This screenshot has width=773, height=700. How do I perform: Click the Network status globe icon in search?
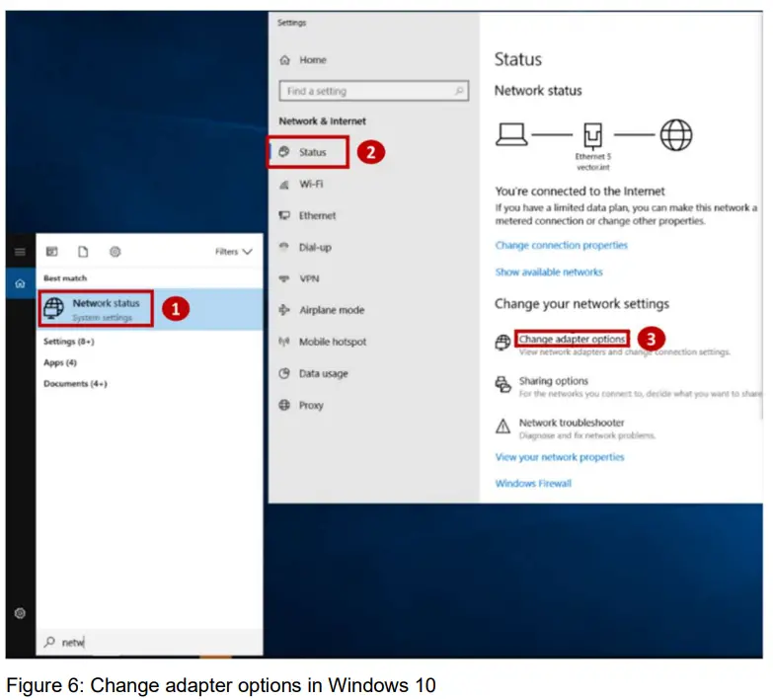click(x=53, y=309)
